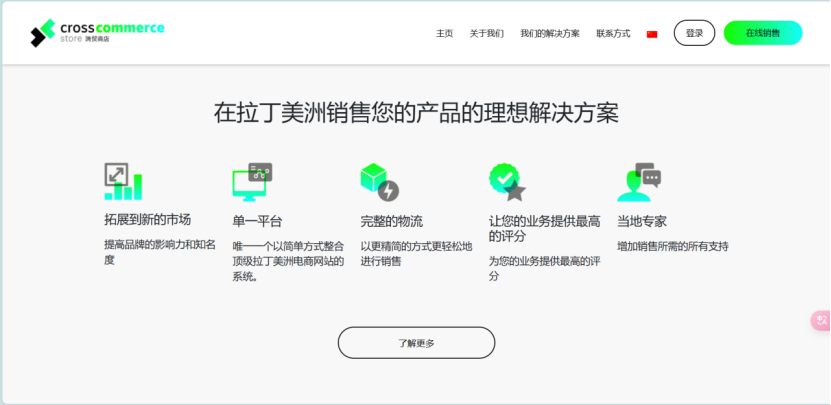Switch language using the Chinese flag icon
The height and width of the screenshot is (405, 831).
[x=652, y=34]
